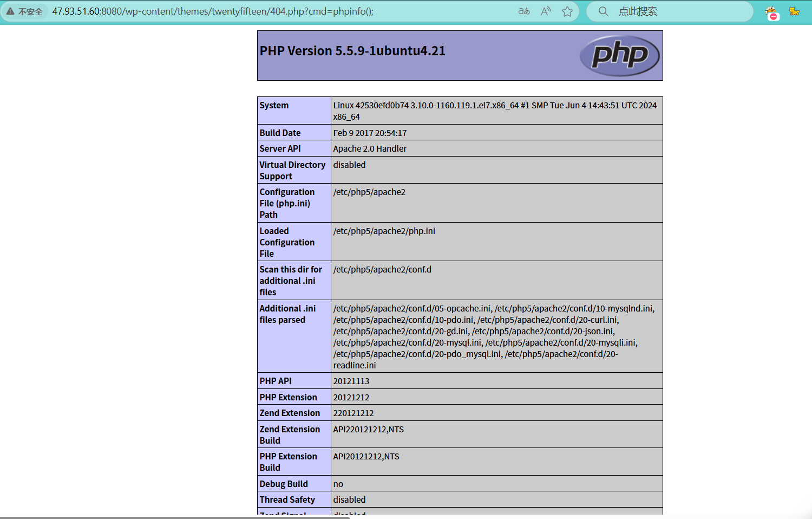Select the Server API label
This screenshot has width=812, height=519.
pos(280,148)
